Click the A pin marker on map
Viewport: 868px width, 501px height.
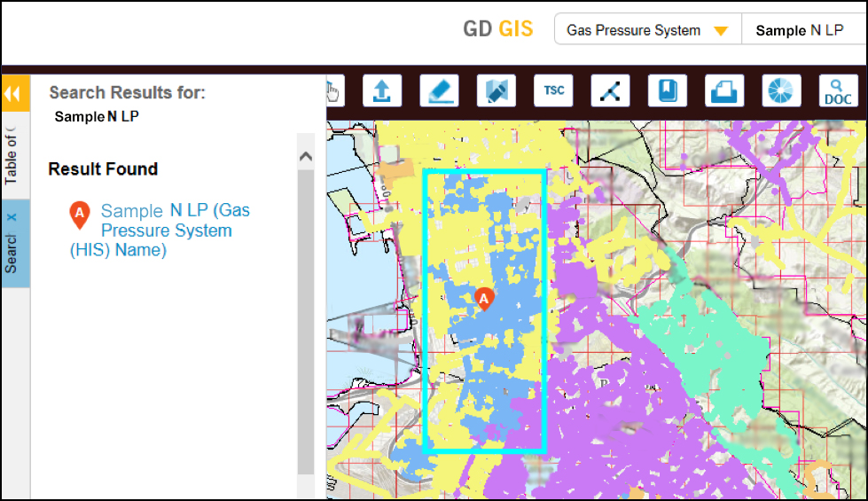click(x=484, y=299)
